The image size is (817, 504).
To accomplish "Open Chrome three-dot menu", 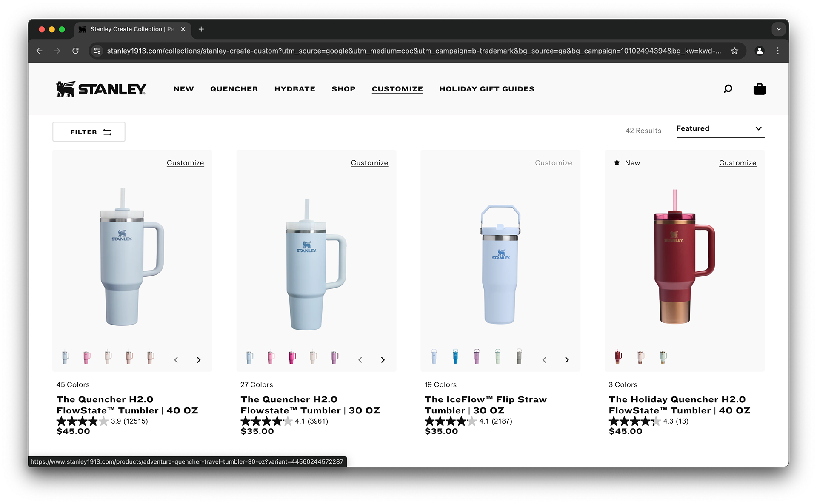I will [x=778, y=51].
